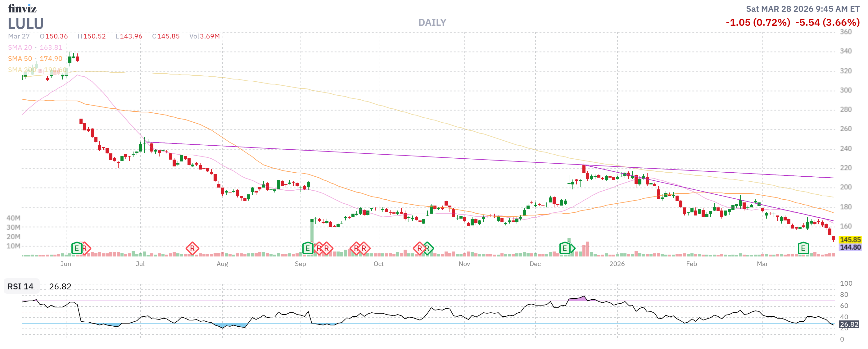Click the green E earnings marker in March
Image resolution: width=868 pixels, height=349 pixels.
(x=803, y=249)
